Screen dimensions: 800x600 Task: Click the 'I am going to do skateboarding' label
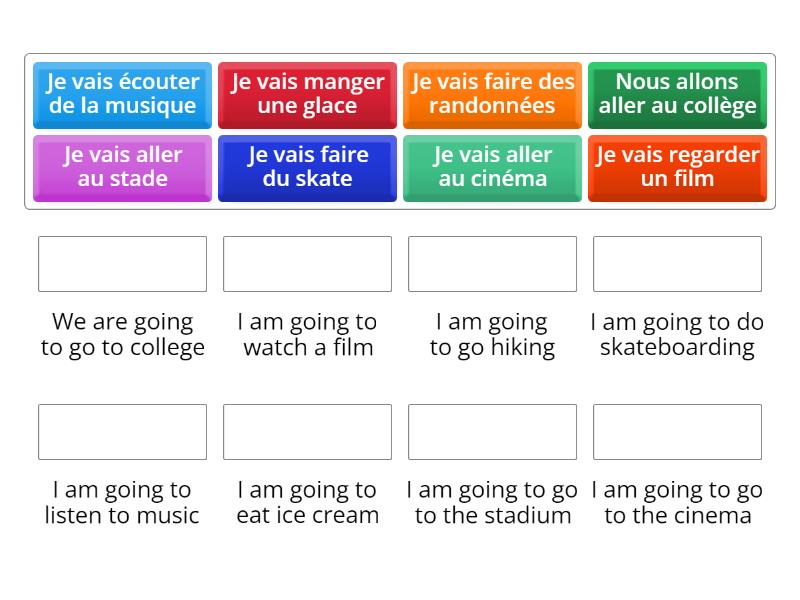(677, 335)
